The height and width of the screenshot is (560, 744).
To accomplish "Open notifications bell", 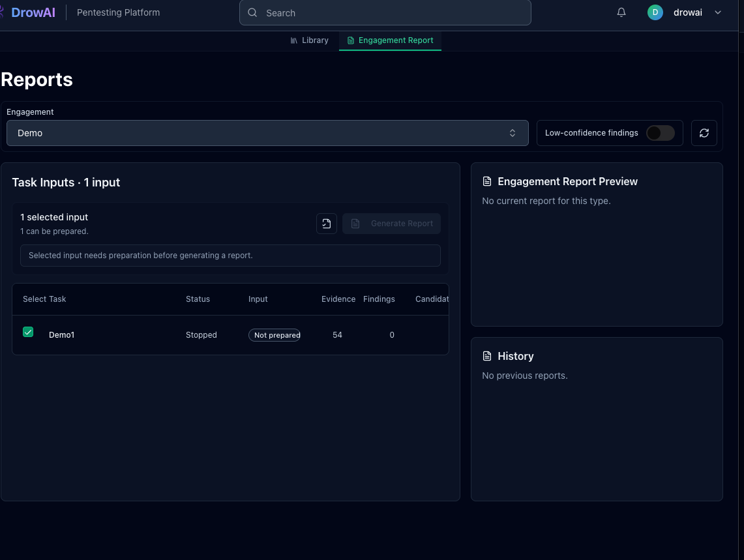I will click(x=621, y=12).
